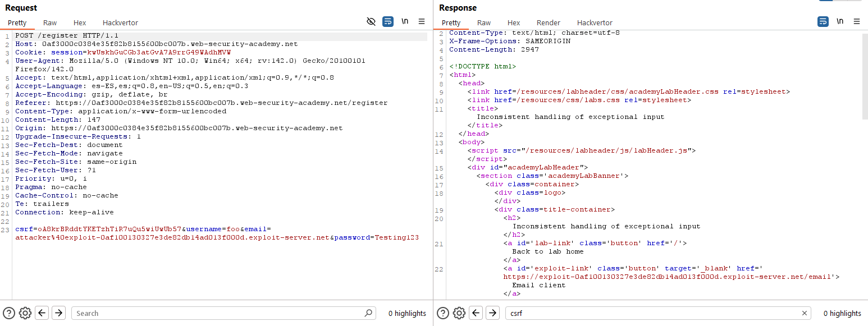Viewport: 868px width, 326px height.
Task: Toggle the \n newline display in Response pane
Action: [840, 22]
